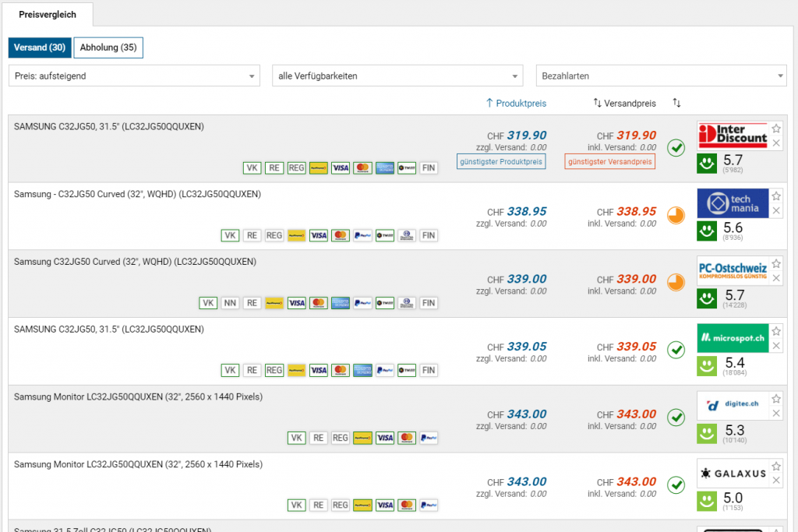Screen dimensions: 798x532
Task: Open the 'Preis: aufsteigend' sort dropdown
Action: (134, 76)
